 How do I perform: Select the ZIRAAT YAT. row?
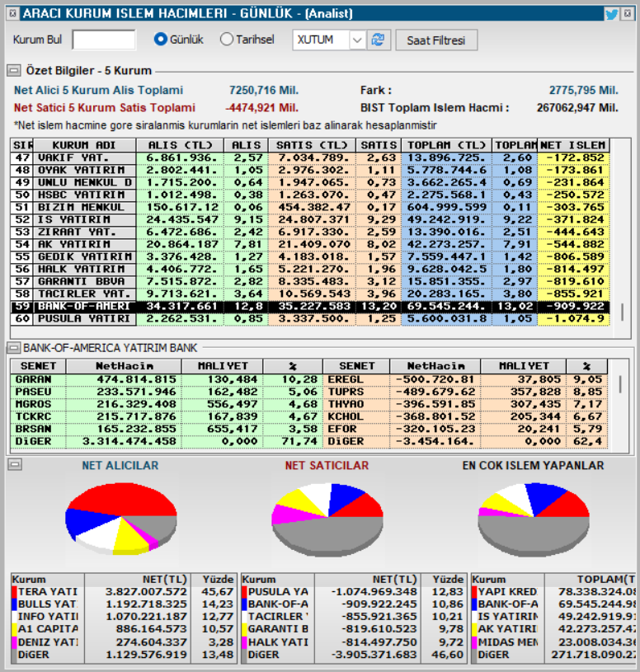tap(309, 233)
